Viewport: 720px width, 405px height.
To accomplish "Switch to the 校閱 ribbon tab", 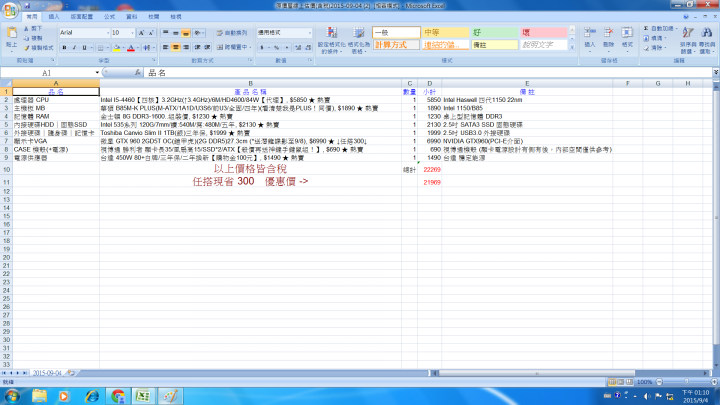I will pyautogui.click(x=153, y=17).
